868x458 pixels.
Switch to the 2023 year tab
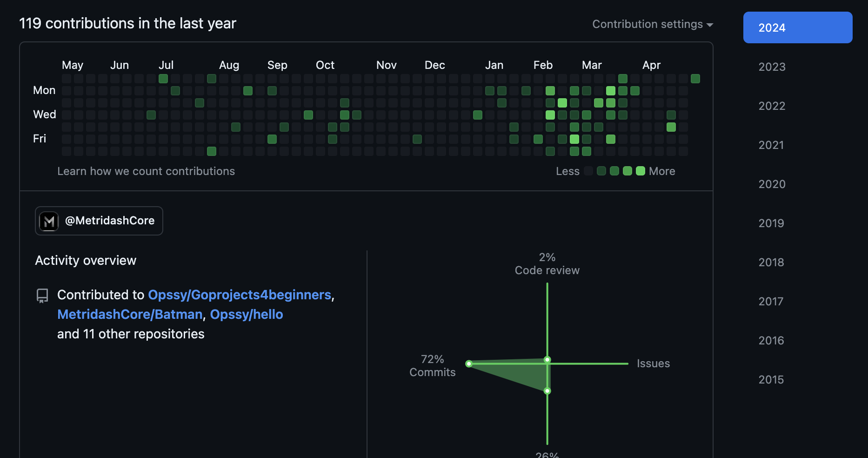point(772,67)
